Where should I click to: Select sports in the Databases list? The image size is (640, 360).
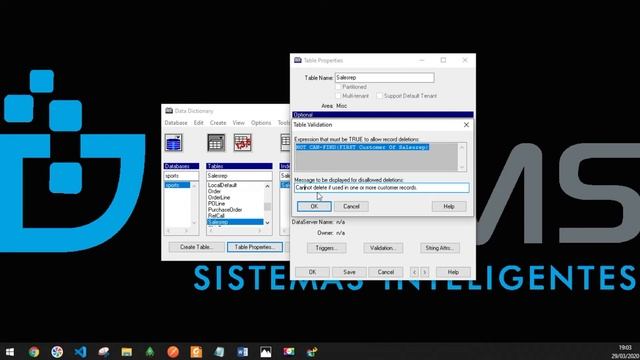177,185
